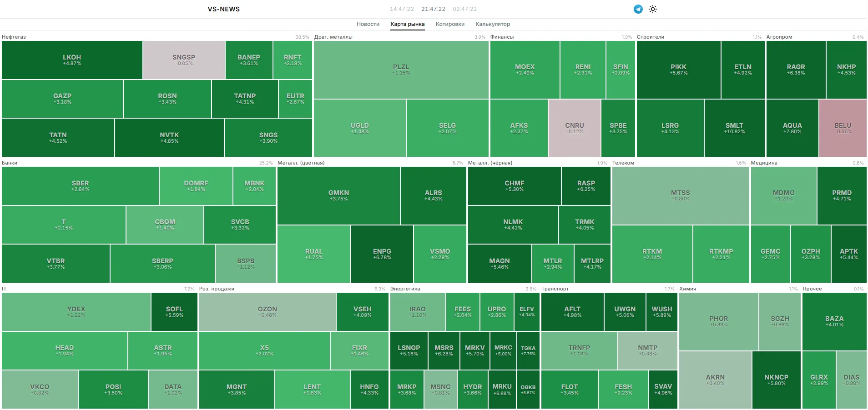Select the MAGN +5.46% tile
Viewport: 868px width, 410px height.
tap(500, 264)
